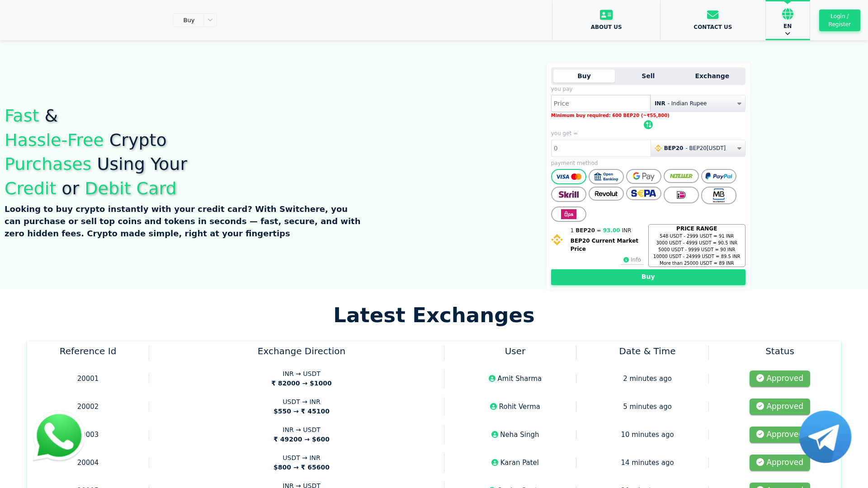Select PayPal payment method
This screenshot has height=488, width=868.
click(x=718, y=176)
